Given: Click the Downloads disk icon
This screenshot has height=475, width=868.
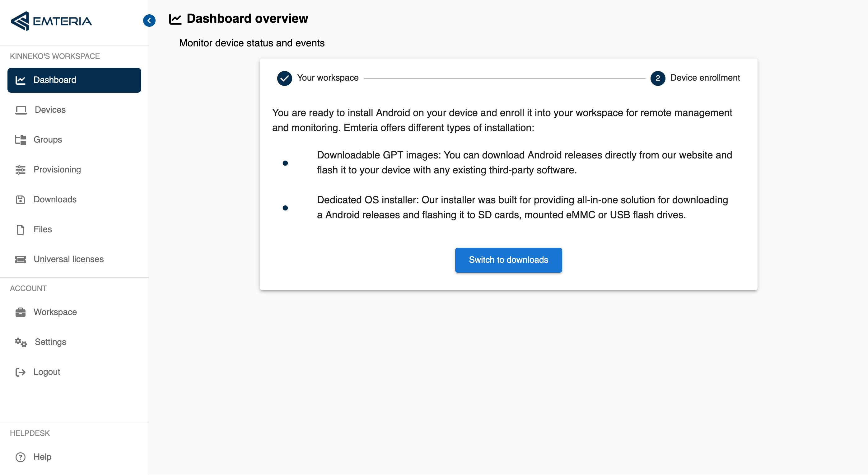Looking at the screenshot, I should click(x=21, y=200).
